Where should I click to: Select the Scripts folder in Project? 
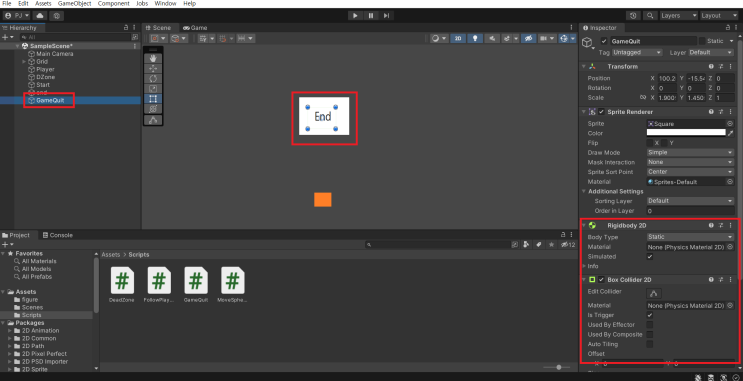click(x=31, y=315)
